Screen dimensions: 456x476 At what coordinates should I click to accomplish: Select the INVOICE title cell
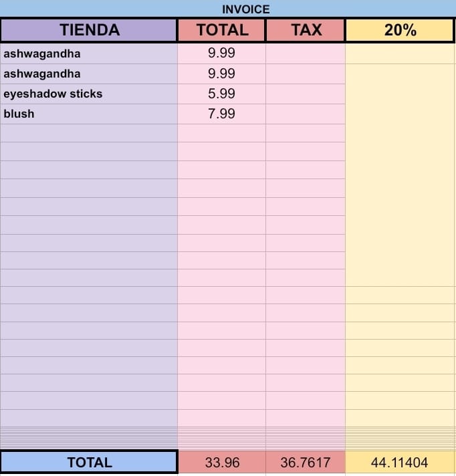(x=228, y=9)
